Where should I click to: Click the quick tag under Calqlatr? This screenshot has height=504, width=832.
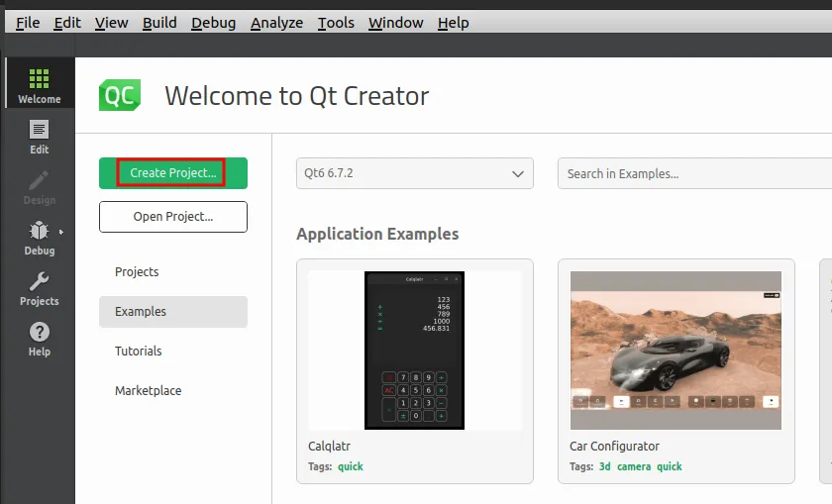click(351, 466)
